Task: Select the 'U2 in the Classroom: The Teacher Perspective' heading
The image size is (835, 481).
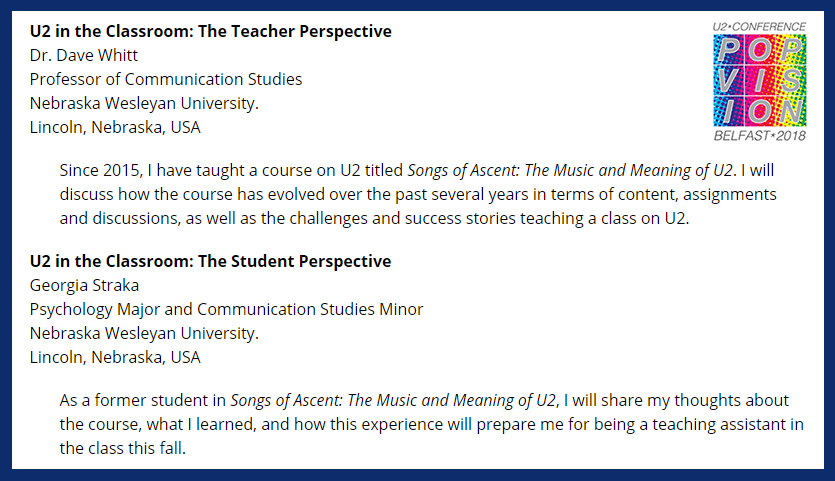Action: (210, 31)
